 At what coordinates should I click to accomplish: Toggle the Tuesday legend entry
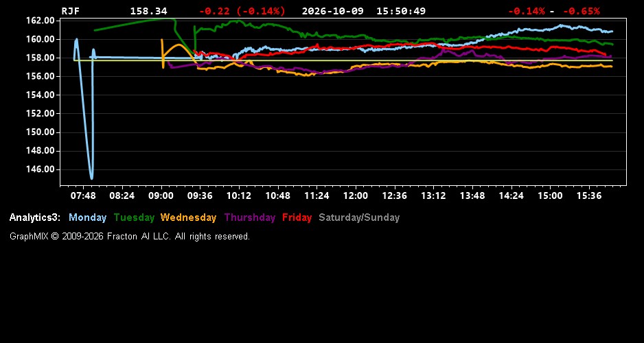click(x=134, y=217)
